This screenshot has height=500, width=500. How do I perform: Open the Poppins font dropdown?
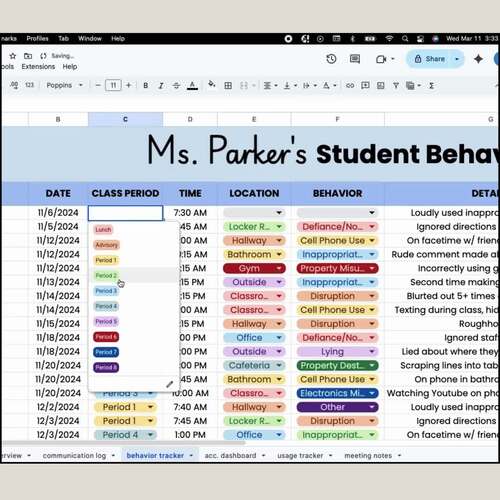click(65, 85)
